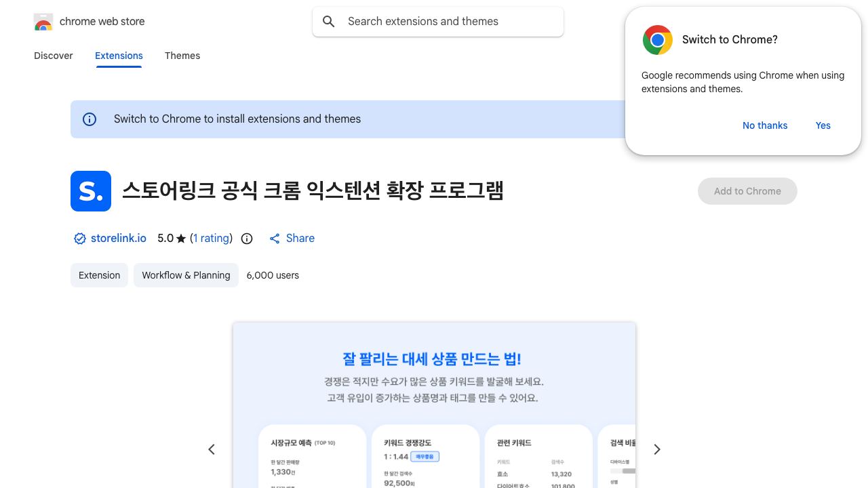Image resolution: width=868 pixels, height=488 pixels.
Task: Click the Chrome logo in Switch to Chrome popup
Action: [x=658, y=40]
